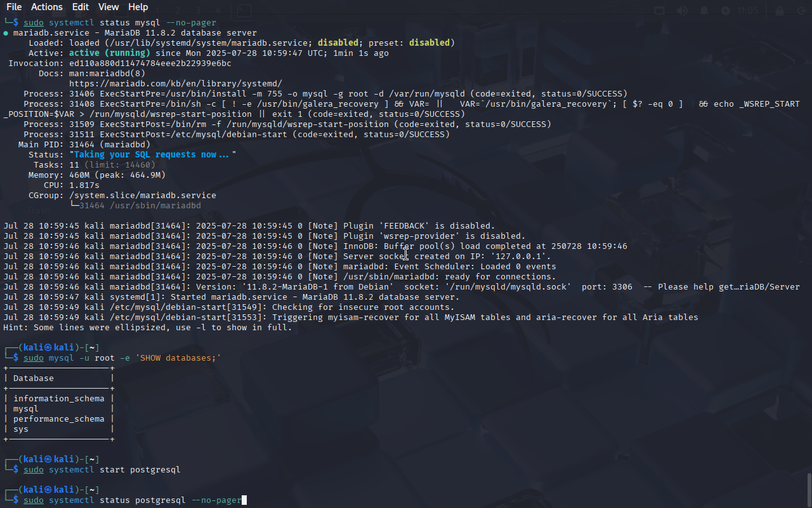Open the View menu

(x=108, y=7)
